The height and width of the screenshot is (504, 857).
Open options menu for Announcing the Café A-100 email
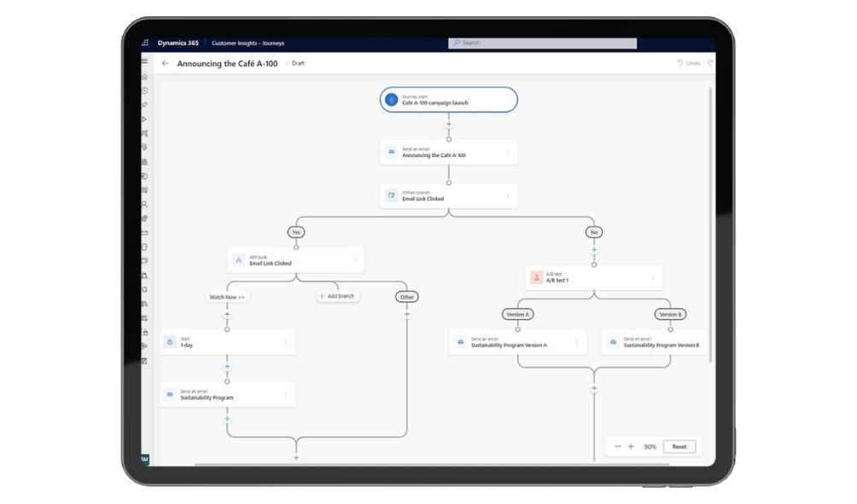pyautogui.click(x=508, y=153)
